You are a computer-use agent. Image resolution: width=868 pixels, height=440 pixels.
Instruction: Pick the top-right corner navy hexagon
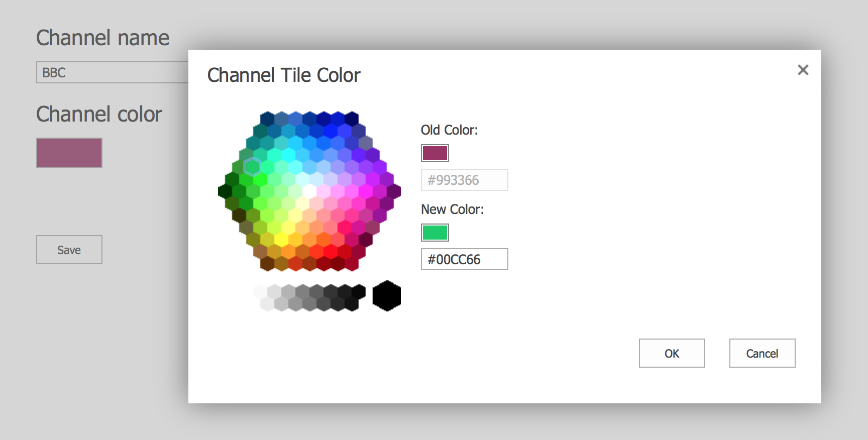coord(352,119)
